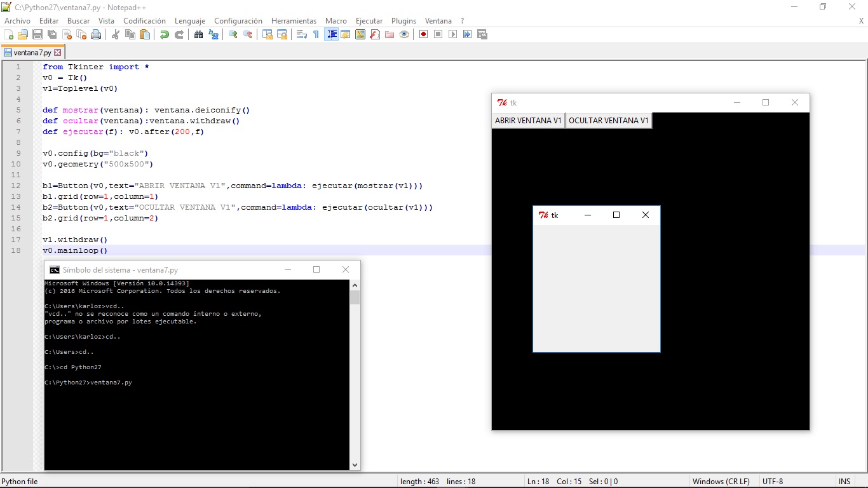Viewport: 868px width, 488px height.
Task: Open the Find dialog with the binoculars icon
Action: click(200, 34)
